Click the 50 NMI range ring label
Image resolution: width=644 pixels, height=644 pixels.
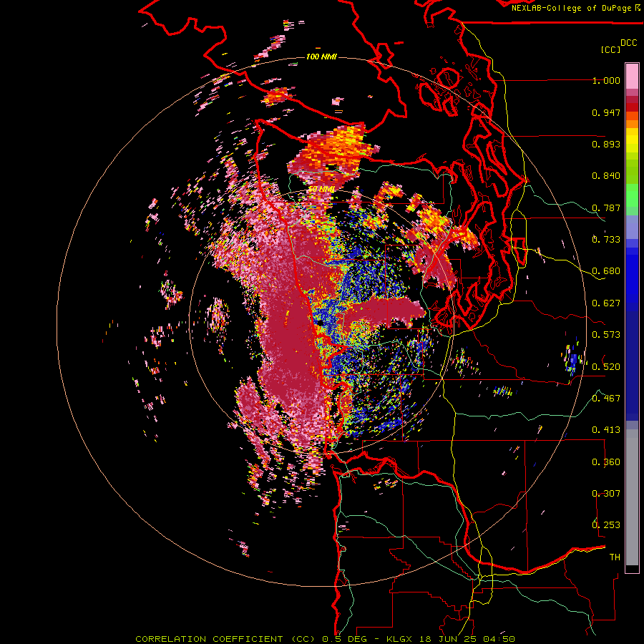tap(321, 190)
